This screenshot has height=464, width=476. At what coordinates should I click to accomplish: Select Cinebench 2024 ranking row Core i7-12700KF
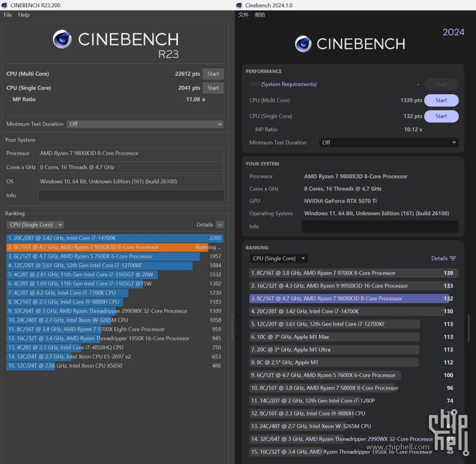pos(354,324)
